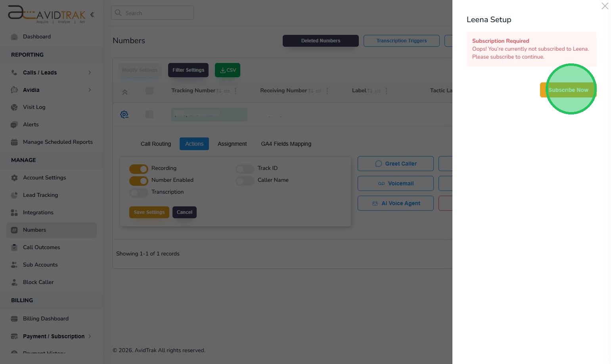Click the Subscribe Now button
Screen dimensions: 611x364
[x=568, y=90]
